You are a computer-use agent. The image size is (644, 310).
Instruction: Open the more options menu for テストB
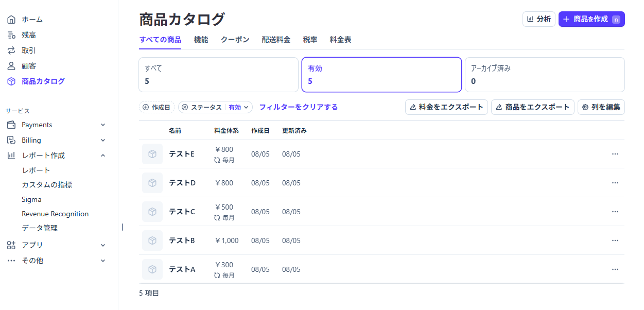[x=615, y=240]
